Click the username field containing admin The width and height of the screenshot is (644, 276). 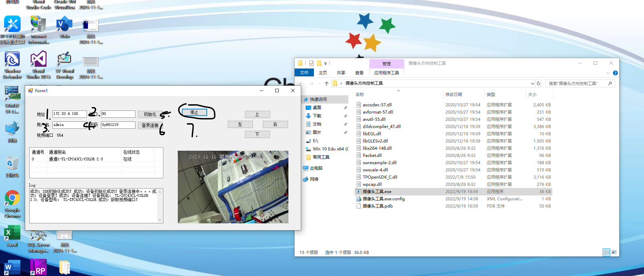pyautogui.click(x=69, y=125)
